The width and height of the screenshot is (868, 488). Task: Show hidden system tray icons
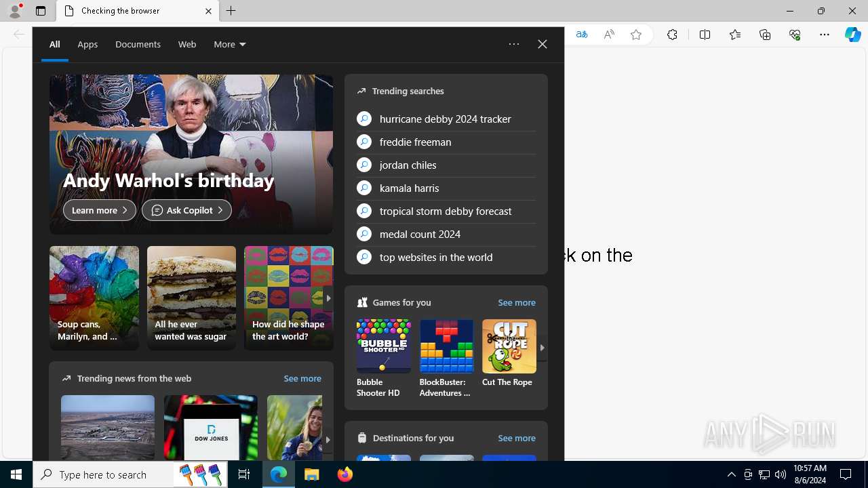731,474
